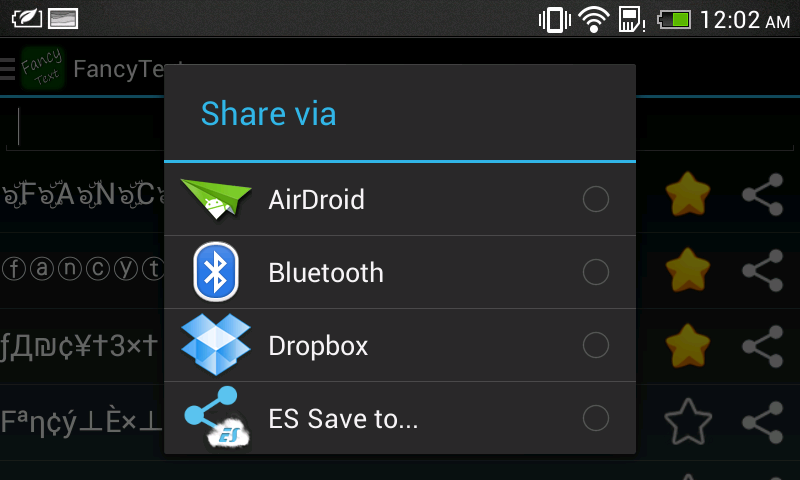Choose the Bluetooth label in share list

(326, 272)
